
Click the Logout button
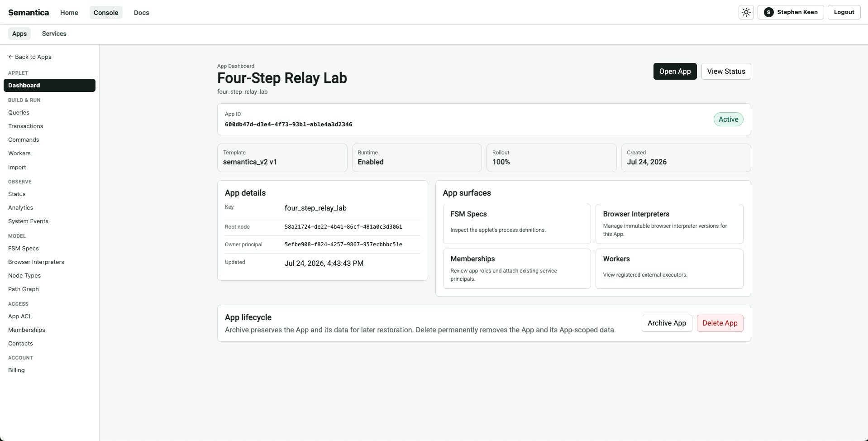(x=844, y=12)
